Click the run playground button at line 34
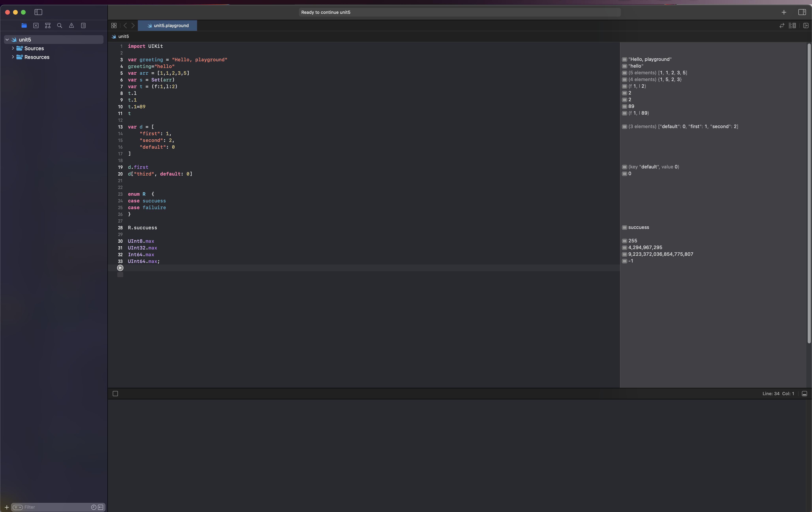812x512 pixels. point(120,268)
